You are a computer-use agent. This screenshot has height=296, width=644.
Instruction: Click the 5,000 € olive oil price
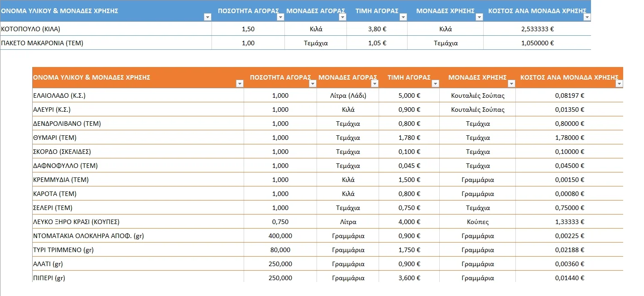coord(409,95)
